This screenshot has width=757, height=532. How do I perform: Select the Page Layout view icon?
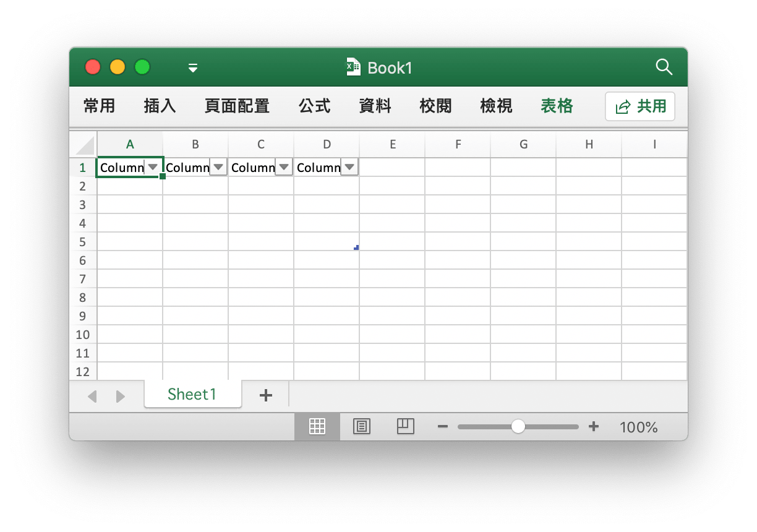(361, 426)
